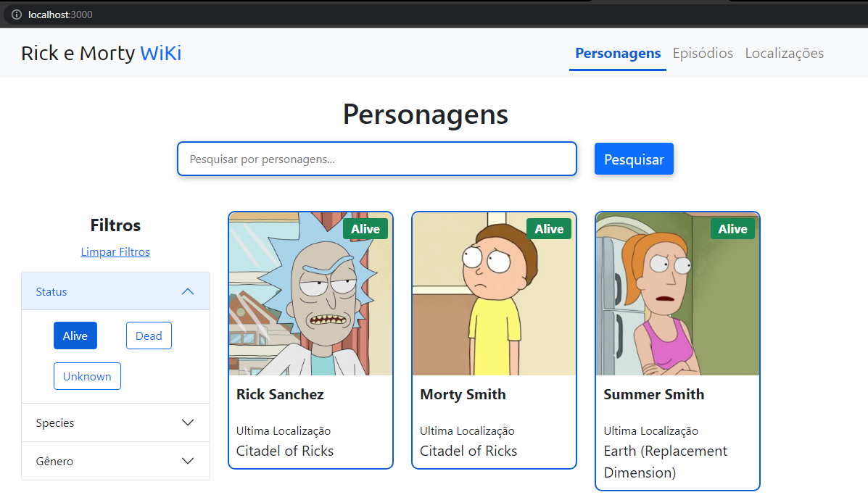Open Rick Sanchez character image

310,293
